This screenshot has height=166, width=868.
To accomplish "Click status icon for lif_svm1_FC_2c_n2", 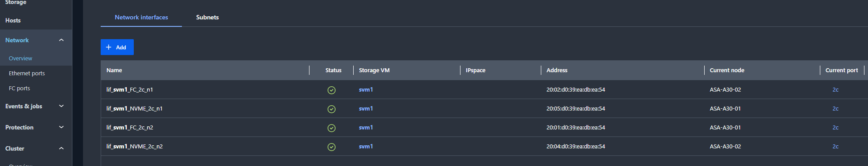I will click(x=332, y=128).
